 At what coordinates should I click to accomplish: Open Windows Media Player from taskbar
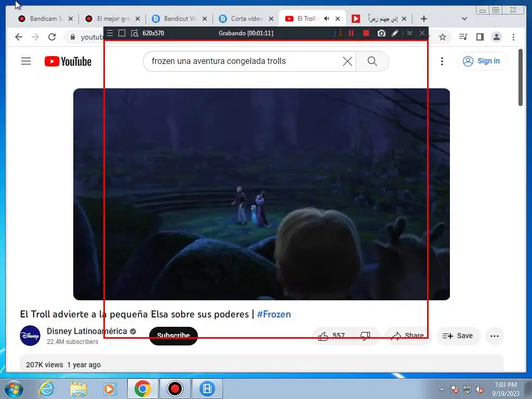(x=110, y=389)
